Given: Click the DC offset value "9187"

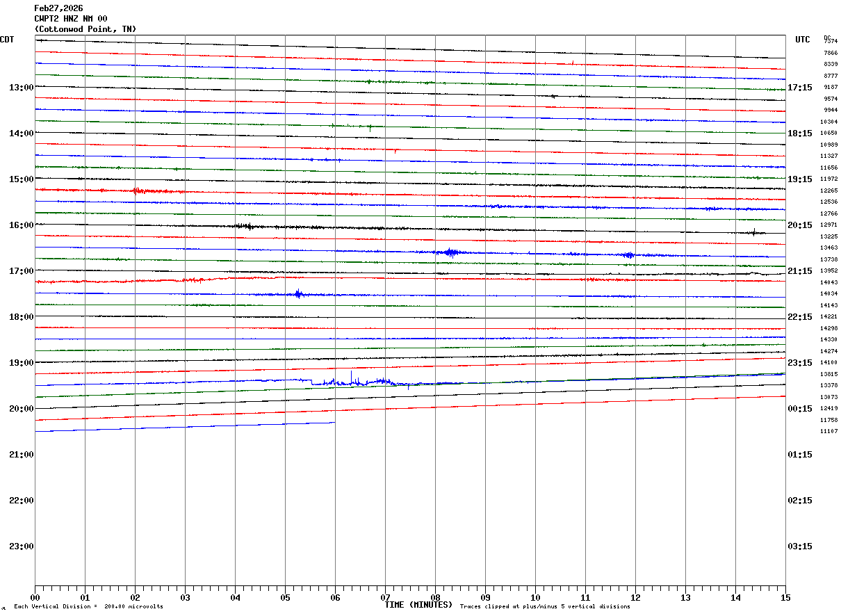Looking at the screenshot, I should pos(831,87).
